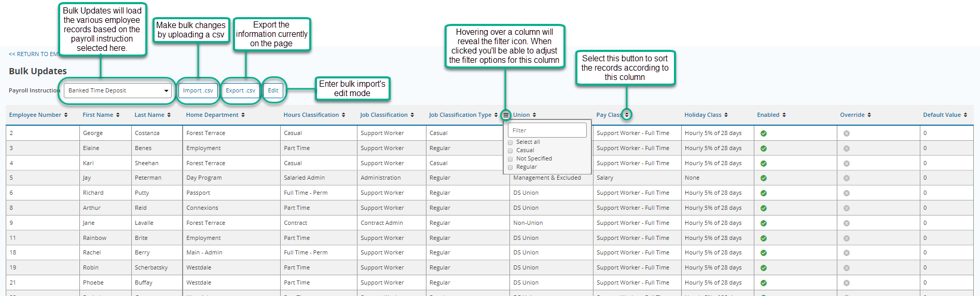Sort by Job Classification Type column
The image size is (980, 296).
click(x=496, y=115)
